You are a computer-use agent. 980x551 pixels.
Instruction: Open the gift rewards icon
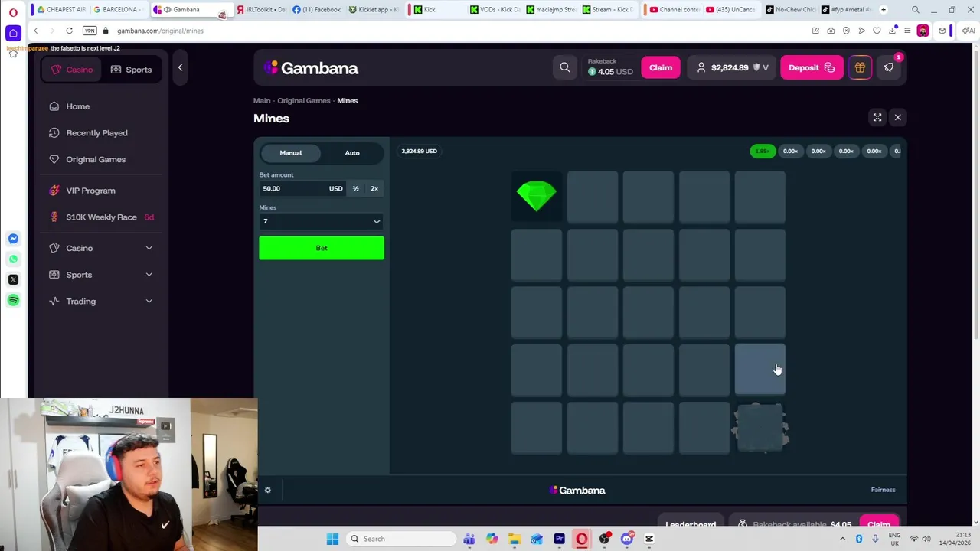point(860,67)
